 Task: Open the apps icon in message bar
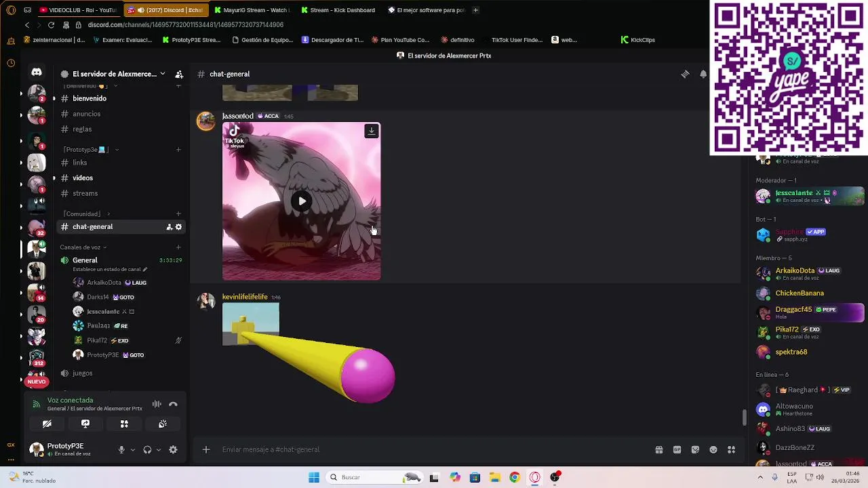tap(732, 449)
